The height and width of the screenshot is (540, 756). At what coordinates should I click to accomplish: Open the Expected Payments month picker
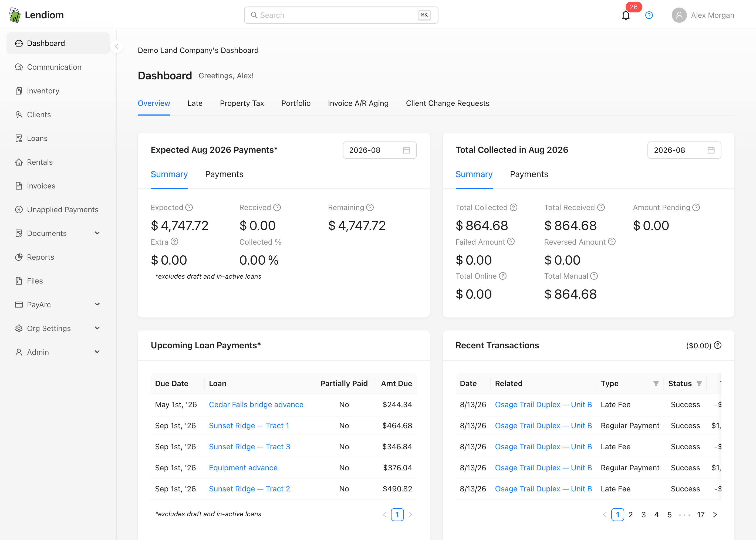(x=380, y=150)
